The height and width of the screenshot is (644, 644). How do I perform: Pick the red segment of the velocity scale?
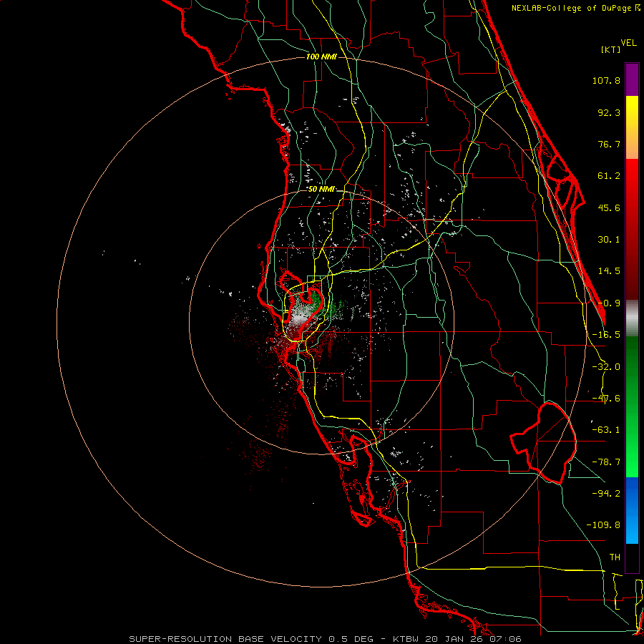click(x=632, y=229)
